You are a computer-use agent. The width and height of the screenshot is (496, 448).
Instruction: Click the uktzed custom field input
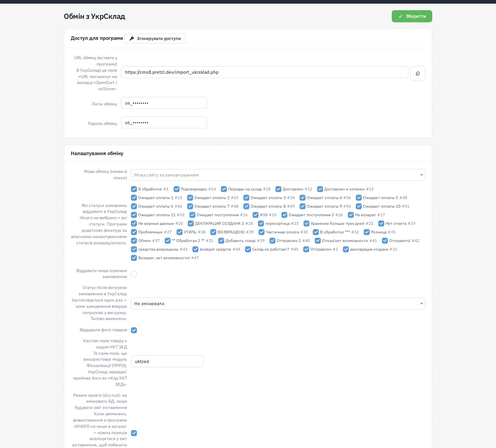tap(167, 362)
